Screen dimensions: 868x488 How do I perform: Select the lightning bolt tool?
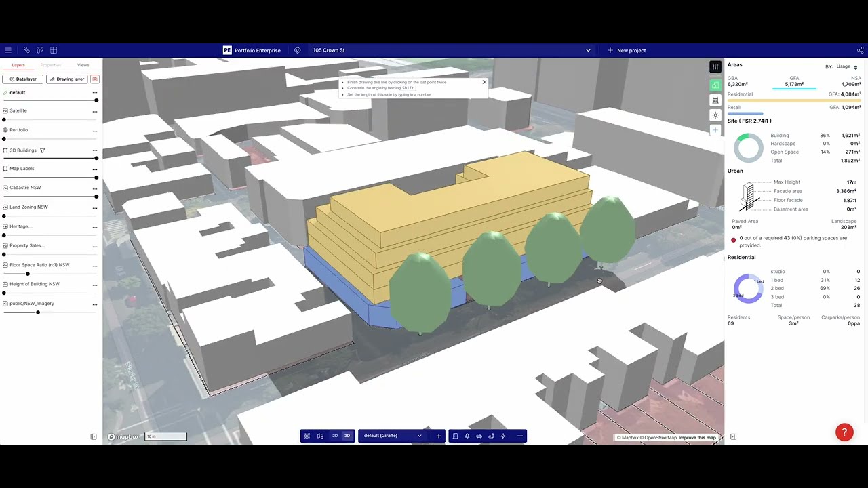503,436
